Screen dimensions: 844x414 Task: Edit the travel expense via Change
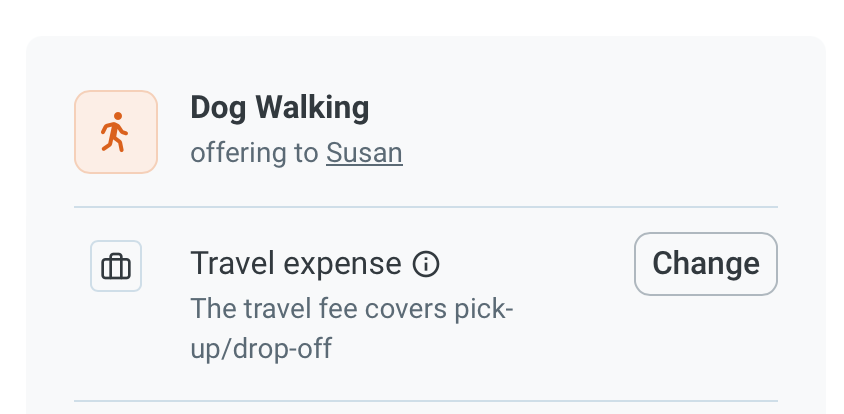pos(706,264)
